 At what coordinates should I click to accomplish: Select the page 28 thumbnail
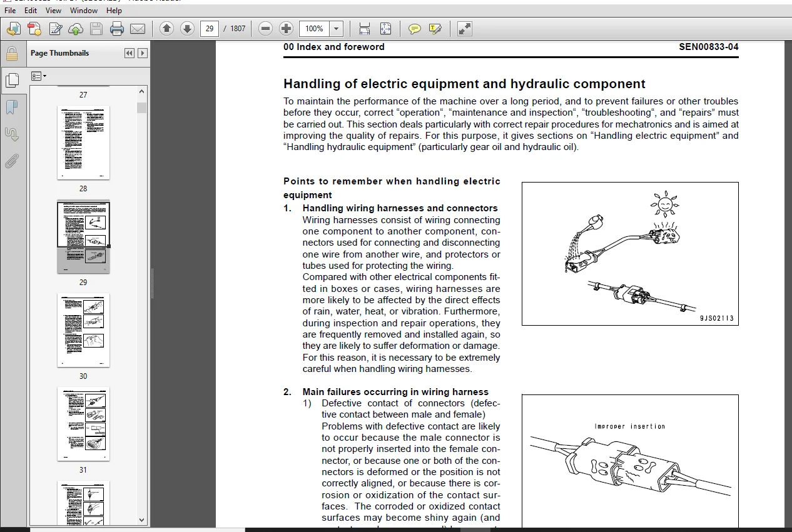(83, 143)
